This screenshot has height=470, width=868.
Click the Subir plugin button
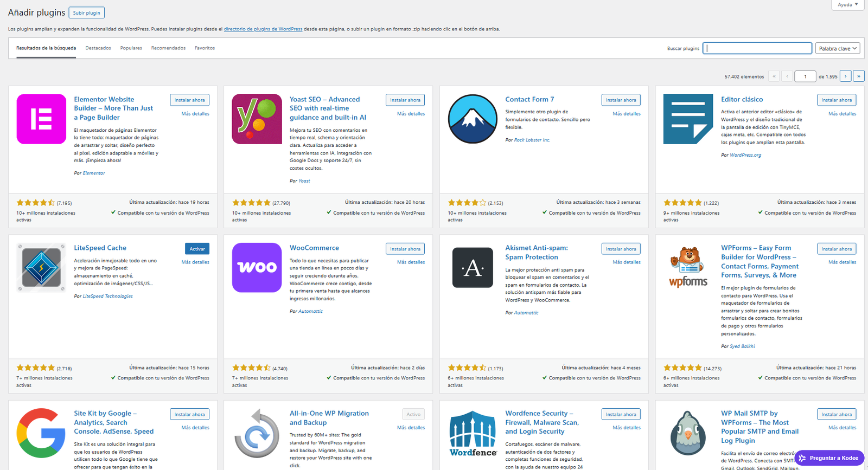(86, 13)
